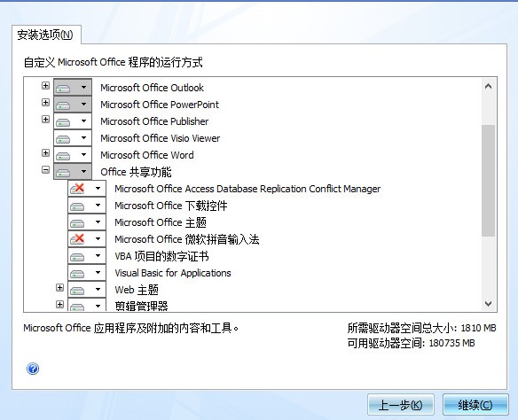518x420 pixels.
Task: Click red X icon for Replication Conflict Manager
Action: coord(77,189)
